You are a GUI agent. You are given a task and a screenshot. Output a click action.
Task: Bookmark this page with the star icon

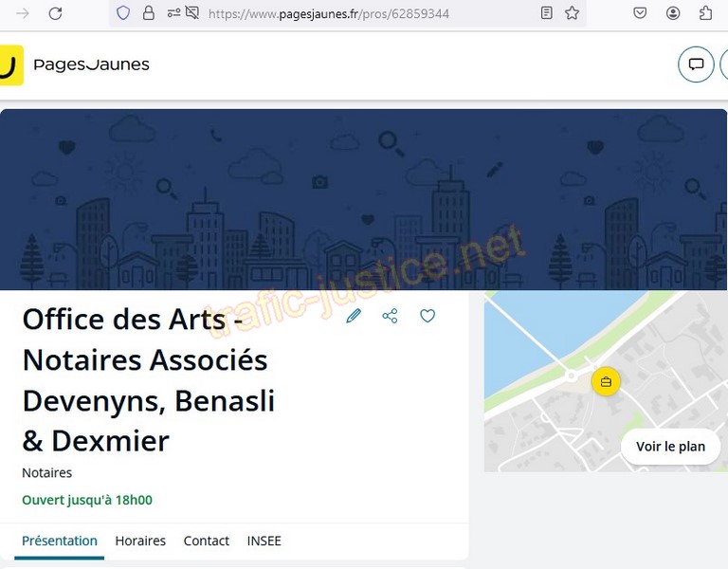tap(572, 13)
